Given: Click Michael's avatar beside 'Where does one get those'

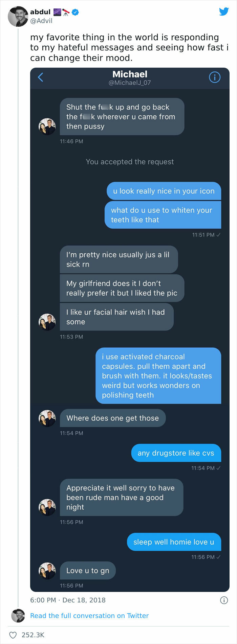Looking at the screenshot, I should pyautogui.click(x=47, y=418).
